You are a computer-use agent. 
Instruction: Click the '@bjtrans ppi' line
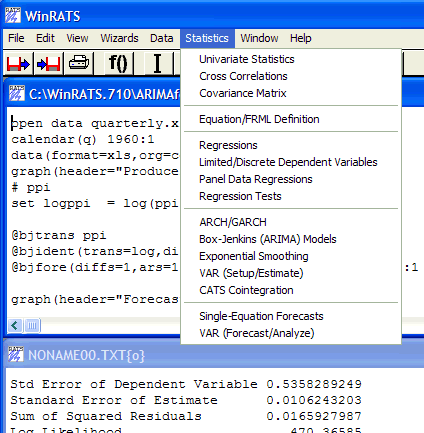point(59,235)
